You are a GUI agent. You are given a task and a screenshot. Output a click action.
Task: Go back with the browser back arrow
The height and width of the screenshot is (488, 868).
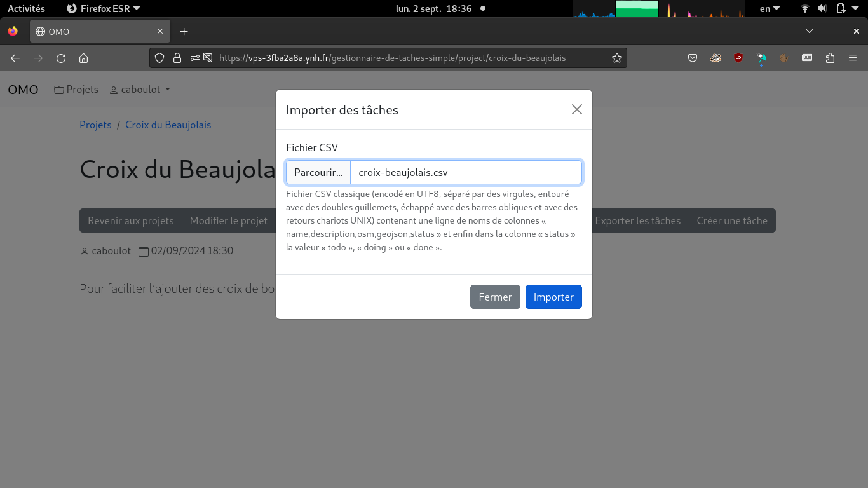[15, 58]
